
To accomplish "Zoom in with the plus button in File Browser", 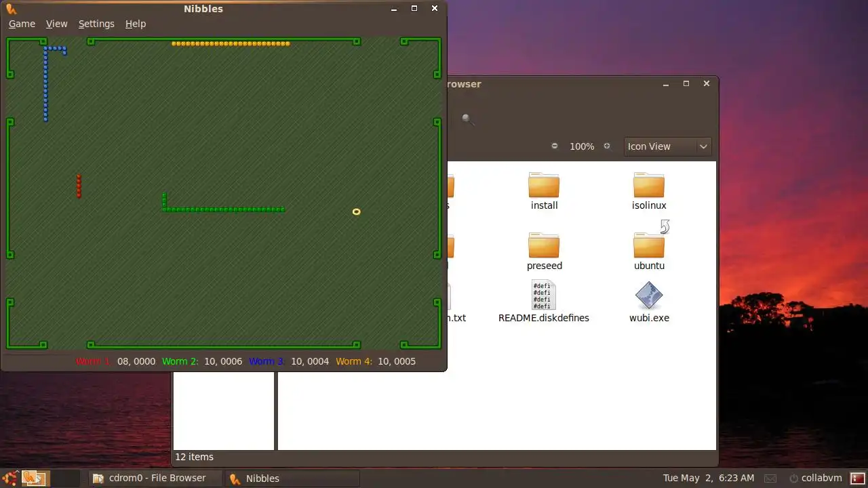I will tap(607, 146).
